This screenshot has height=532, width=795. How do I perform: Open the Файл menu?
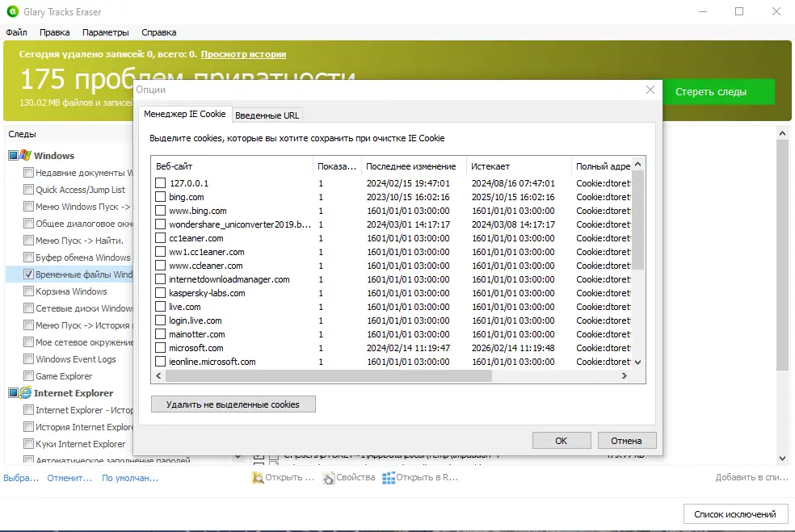16,32
